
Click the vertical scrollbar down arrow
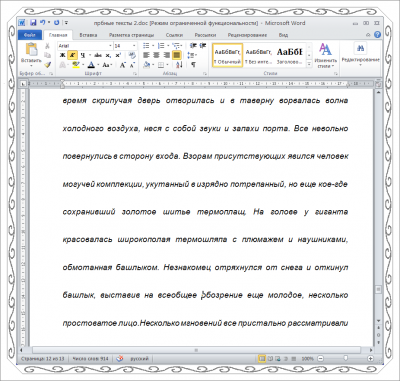[x=378, y=321]
